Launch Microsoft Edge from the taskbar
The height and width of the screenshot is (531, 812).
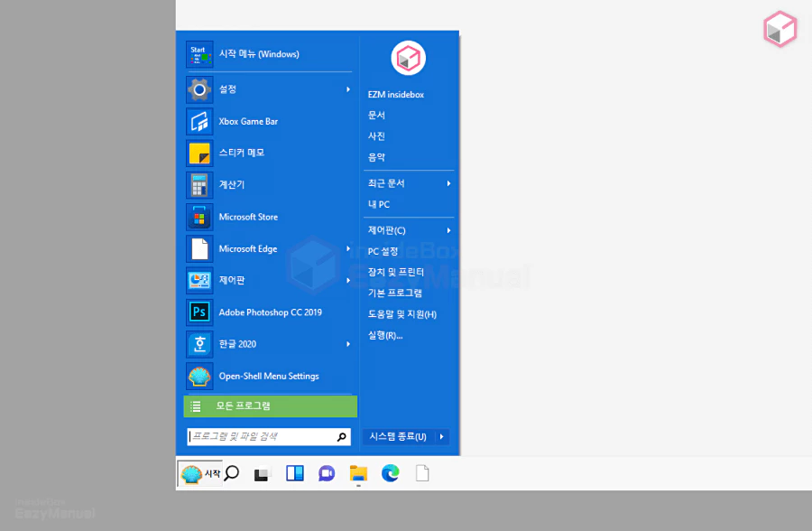tap(390, 473)
